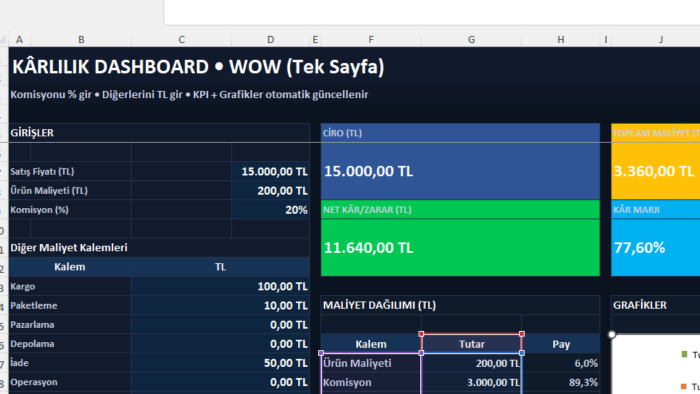Click the 'Ürün Maliyeti (TL)' label in inputs
700x394 pixels.
tap(49, 191)
